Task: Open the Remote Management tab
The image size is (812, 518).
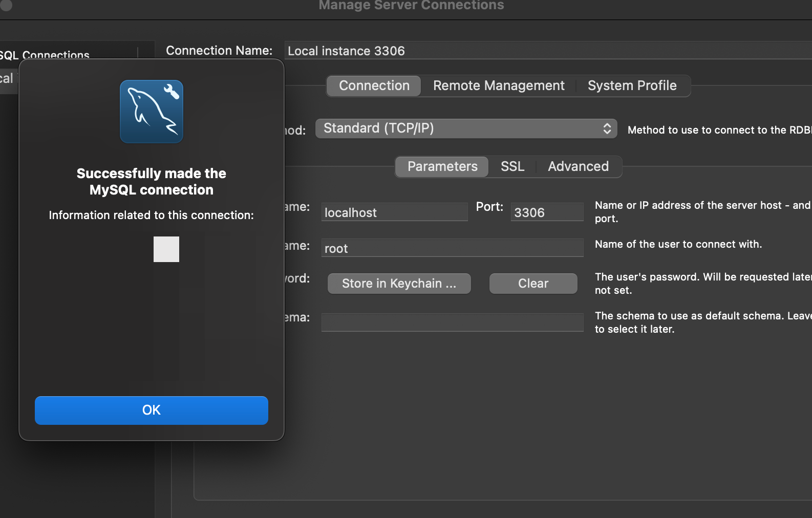Action: pos(499,85)
